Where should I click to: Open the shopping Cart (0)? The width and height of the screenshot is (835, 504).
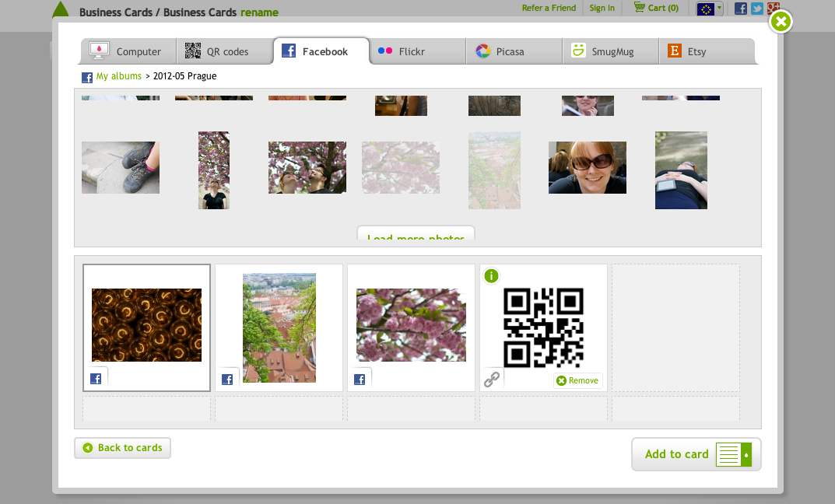(656, 8)
